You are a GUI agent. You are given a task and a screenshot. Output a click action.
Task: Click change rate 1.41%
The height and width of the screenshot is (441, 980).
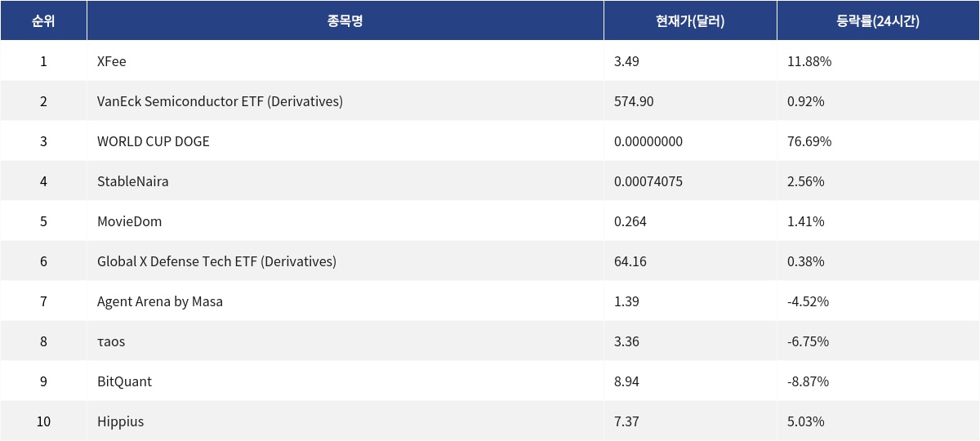(806, 221)
